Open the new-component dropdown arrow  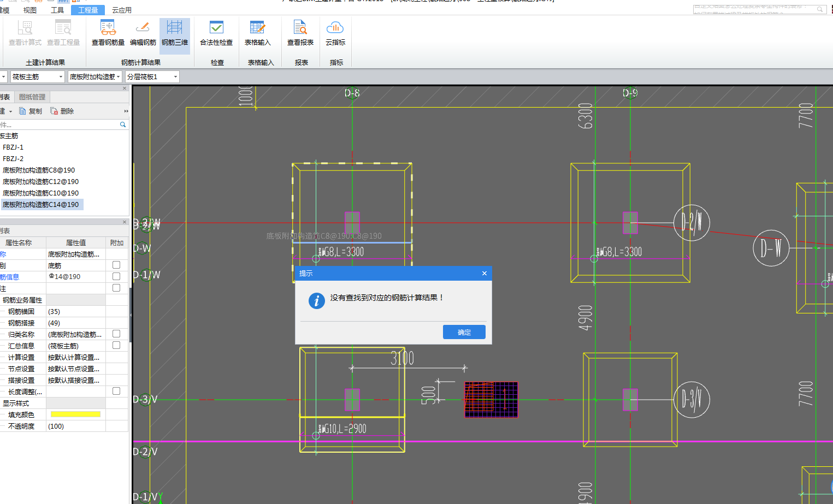[x=10, y=111]
